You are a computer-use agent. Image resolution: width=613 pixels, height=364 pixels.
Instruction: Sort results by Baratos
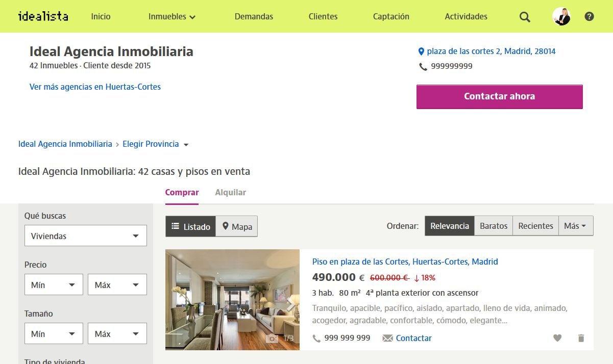coord(493,225)
